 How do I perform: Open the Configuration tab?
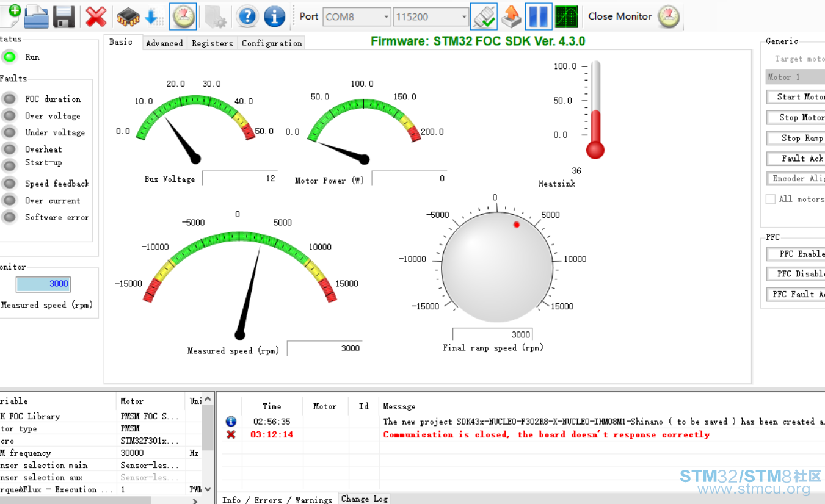point(272,43)
